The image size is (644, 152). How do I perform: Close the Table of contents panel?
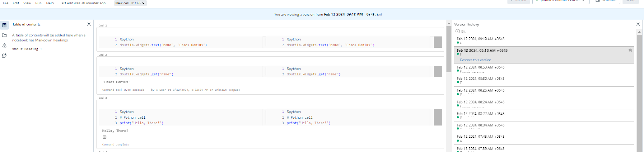pos(89,24)
